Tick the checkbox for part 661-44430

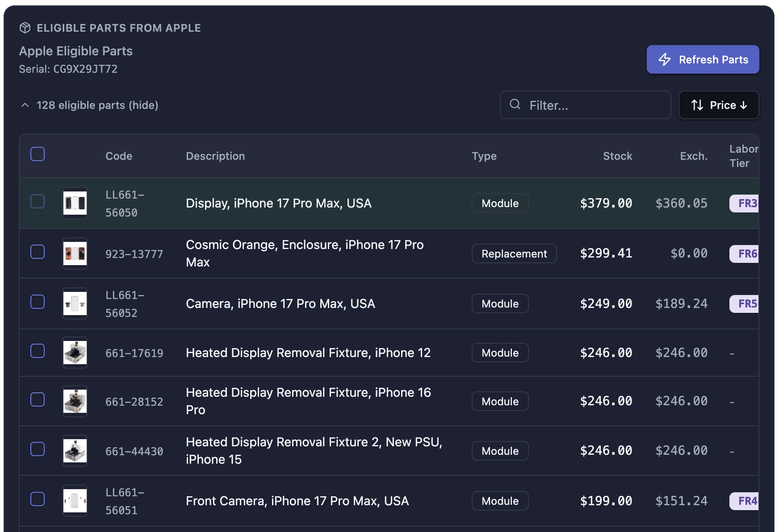38,449
